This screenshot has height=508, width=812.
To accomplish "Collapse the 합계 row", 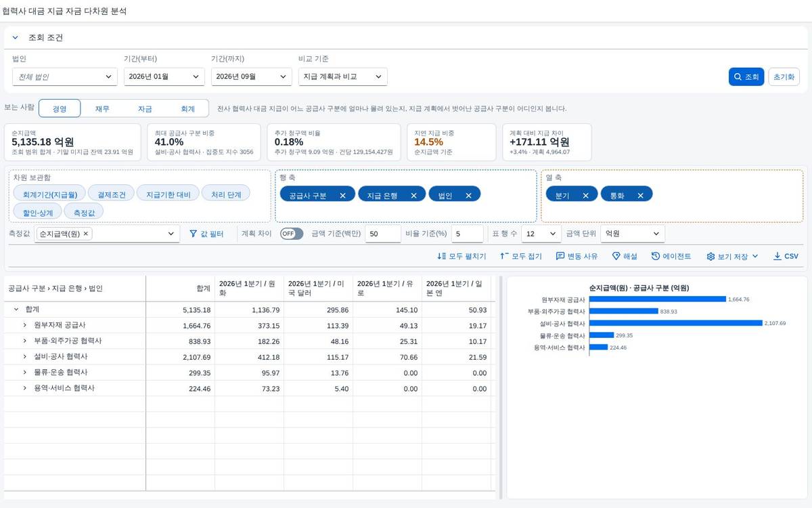I will tap(16, 310).
